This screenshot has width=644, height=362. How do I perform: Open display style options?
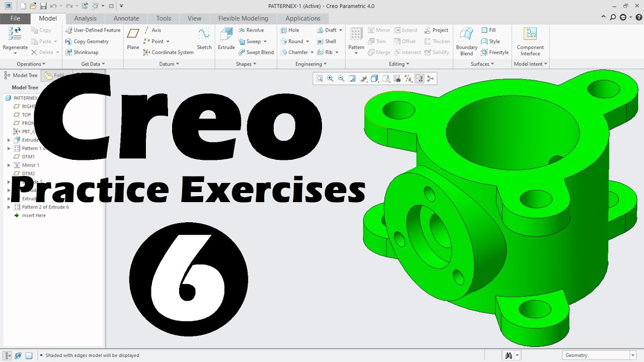(x=374, y=78)
